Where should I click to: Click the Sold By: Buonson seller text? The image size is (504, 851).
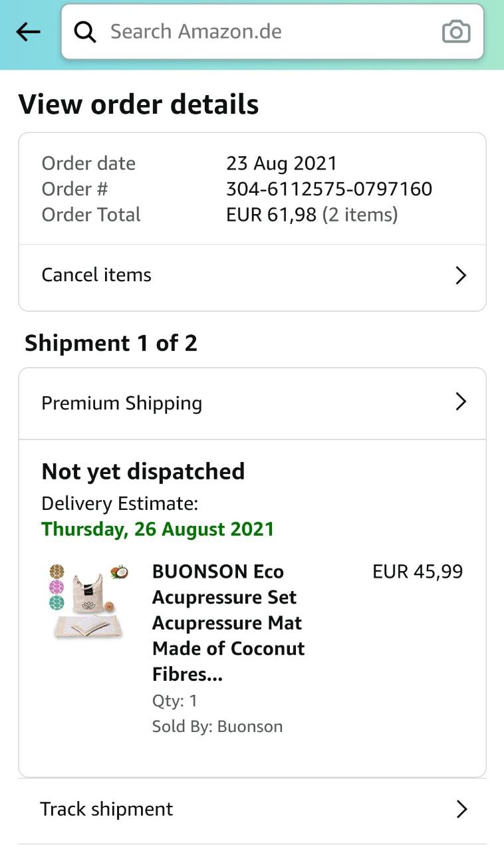click(x=217, y=727)
